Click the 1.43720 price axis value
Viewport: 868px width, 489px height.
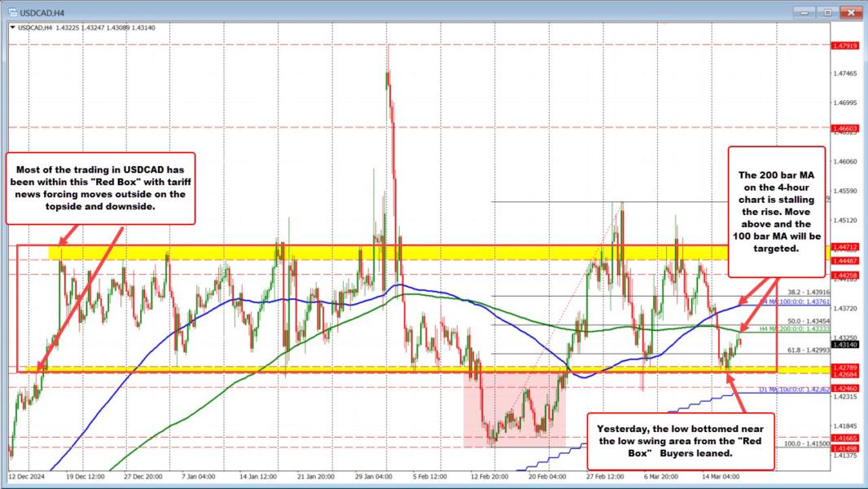click(x=844, y=308)
